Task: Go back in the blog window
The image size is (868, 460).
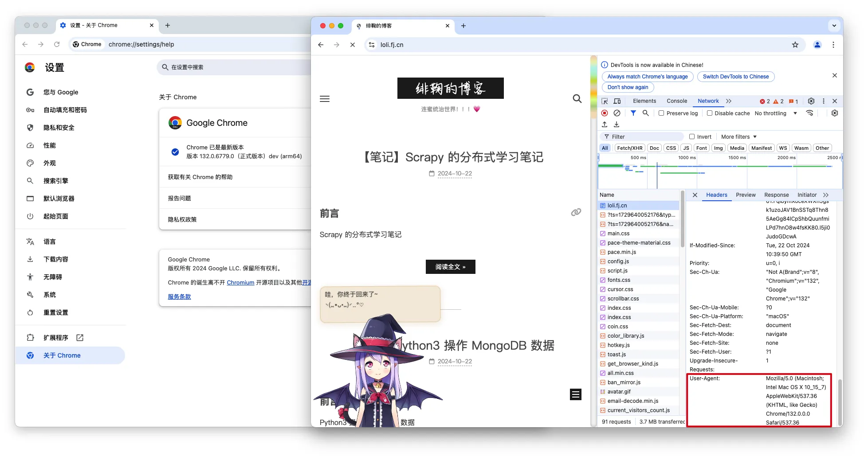Action: pyautogui.click(x=321, y=45)
